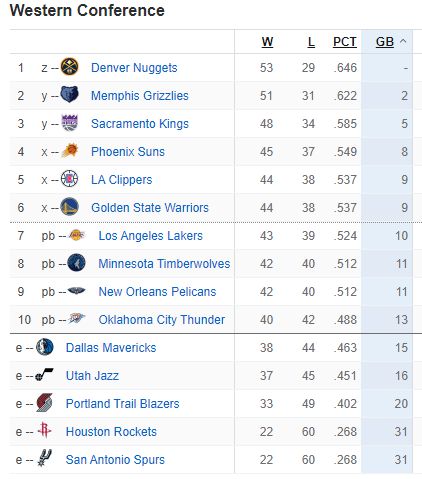Toggle sort arrow beside GB header
This screenshot has width=422, height=479.
[x=403, y=41]
